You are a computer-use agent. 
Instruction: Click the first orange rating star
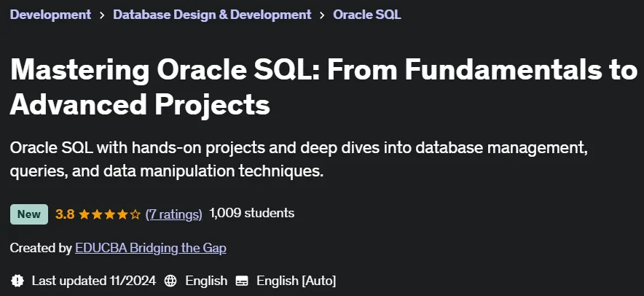coord(85,214)
